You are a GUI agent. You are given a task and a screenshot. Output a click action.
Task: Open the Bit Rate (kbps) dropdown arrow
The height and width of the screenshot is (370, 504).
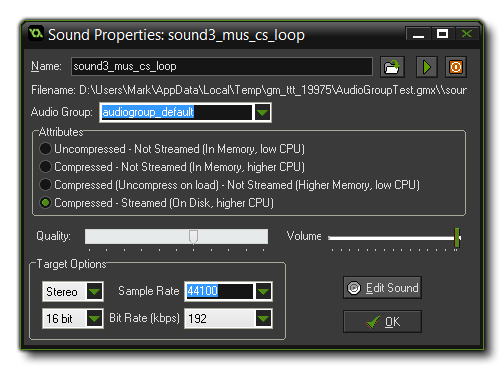click(x=263, y=318)
